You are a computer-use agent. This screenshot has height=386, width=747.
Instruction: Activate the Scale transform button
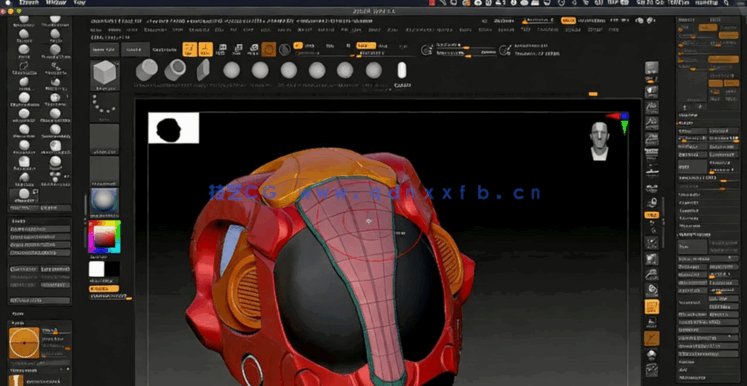[238, 49]
